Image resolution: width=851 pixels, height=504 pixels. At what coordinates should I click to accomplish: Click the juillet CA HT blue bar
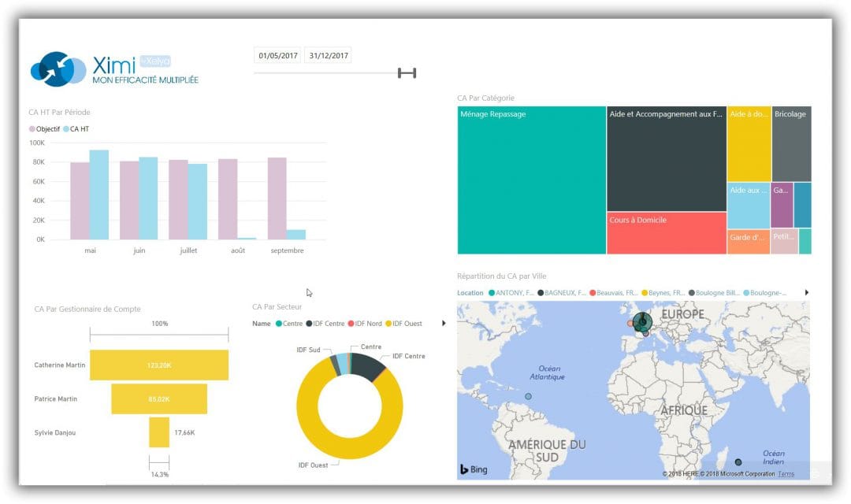pyautogui.click(x=198, y=202)
